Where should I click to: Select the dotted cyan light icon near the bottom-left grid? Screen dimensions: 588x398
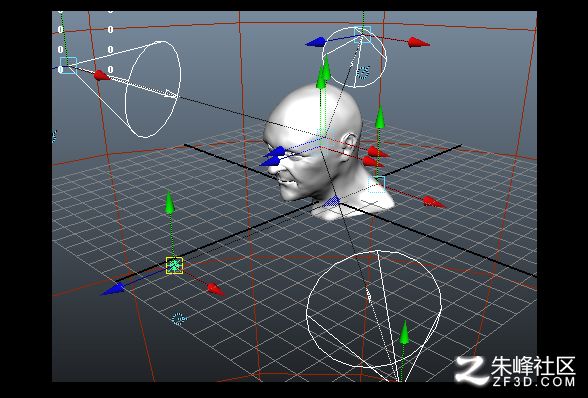click(179, 318)
